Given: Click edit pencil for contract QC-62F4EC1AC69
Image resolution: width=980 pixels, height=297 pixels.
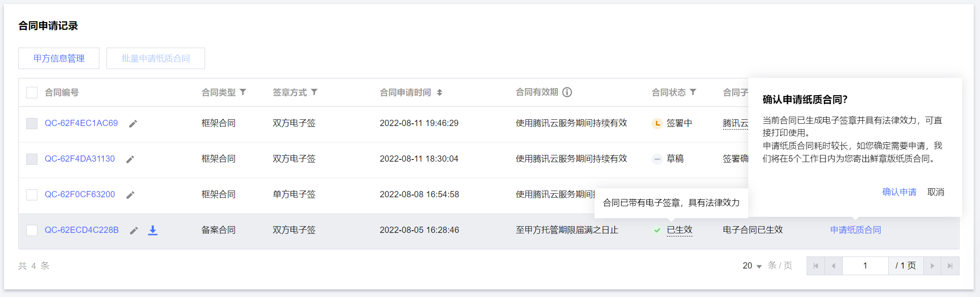Looking at the screenshot, I should coord(133,123).
